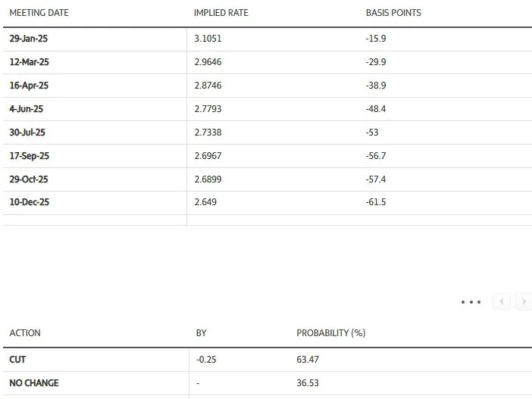This screenshot has height=399, width=532.
Task: Select the 29-Jan-25 meeting row
Action: point(268,39)
